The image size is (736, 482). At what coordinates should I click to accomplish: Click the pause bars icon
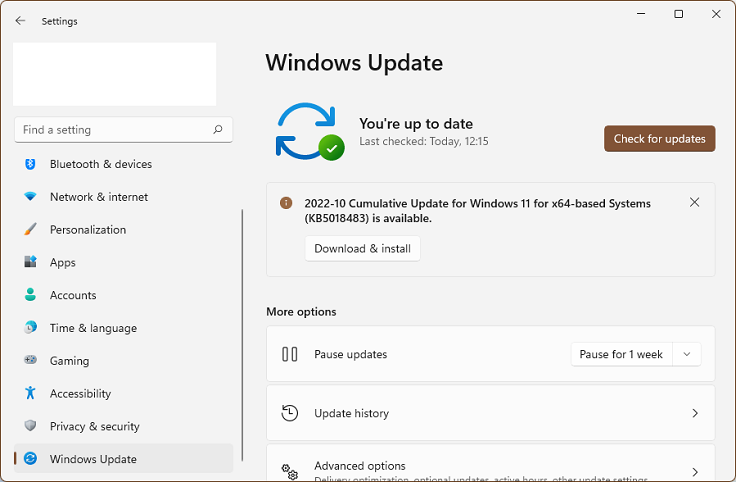(x=290, y=354)
